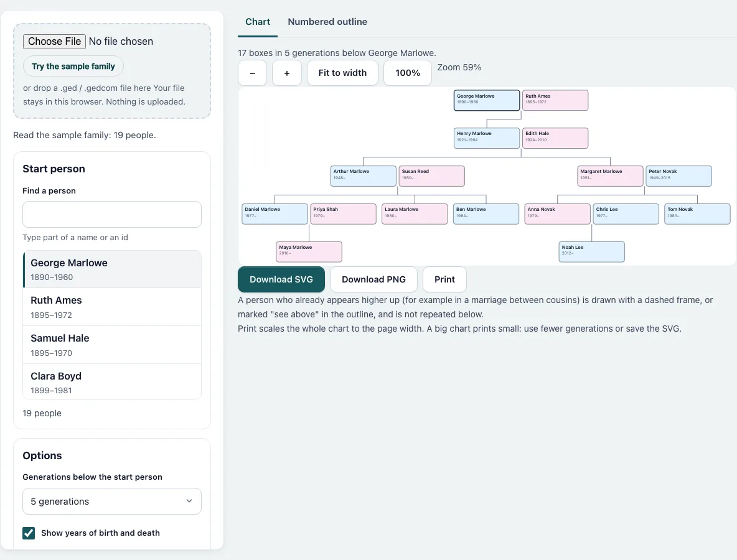The width and height of the screenshot is (737, 560).
Task: Click the "19 people" count under the list
Action: tap(42, 413)
